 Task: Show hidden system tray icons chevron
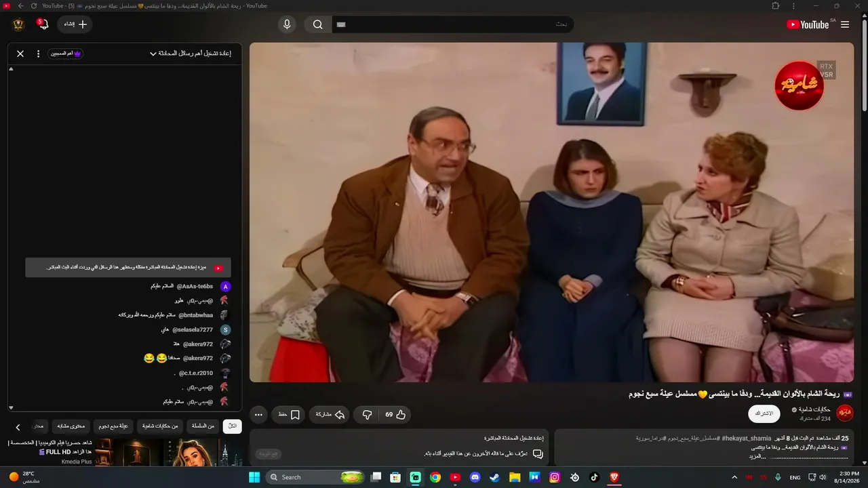coord(734,477)
